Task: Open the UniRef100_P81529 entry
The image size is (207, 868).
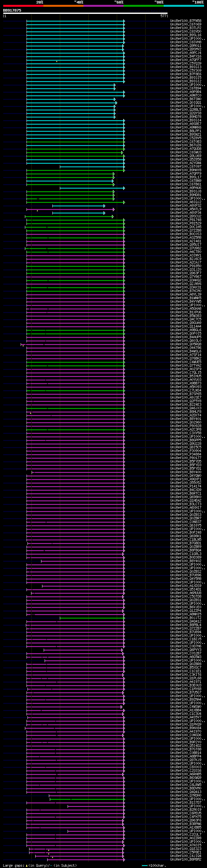Action: pos(186,224)
